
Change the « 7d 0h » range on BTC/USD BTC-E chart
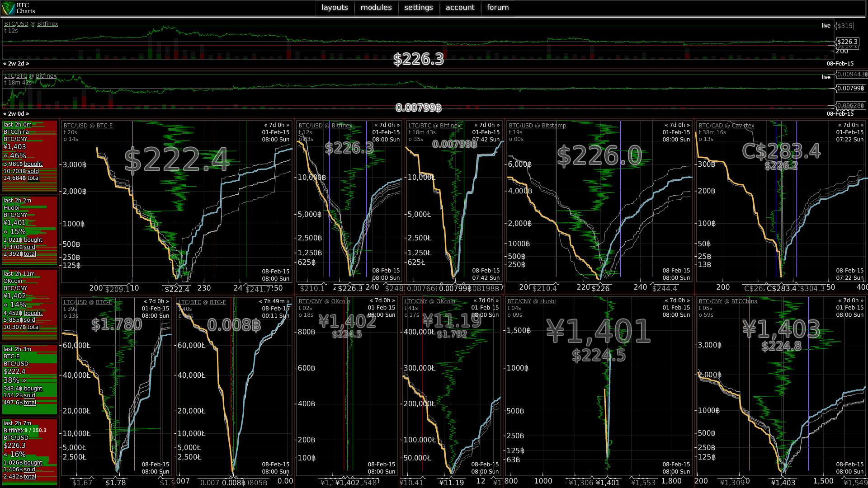coord(277,125)
